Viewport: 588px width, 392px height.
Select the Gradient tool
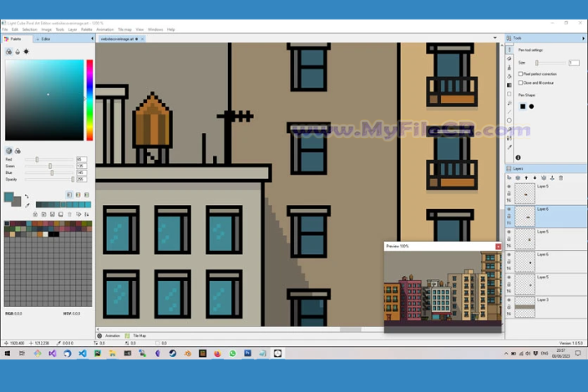[510, 85]
